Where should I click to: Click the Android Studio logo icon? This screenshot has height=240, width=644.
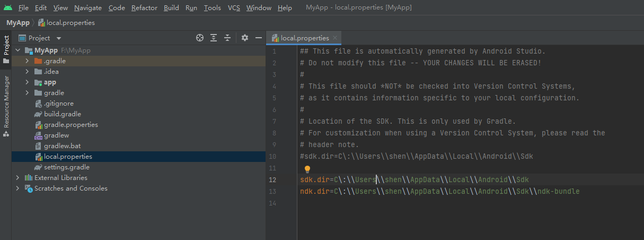point(7,7)
